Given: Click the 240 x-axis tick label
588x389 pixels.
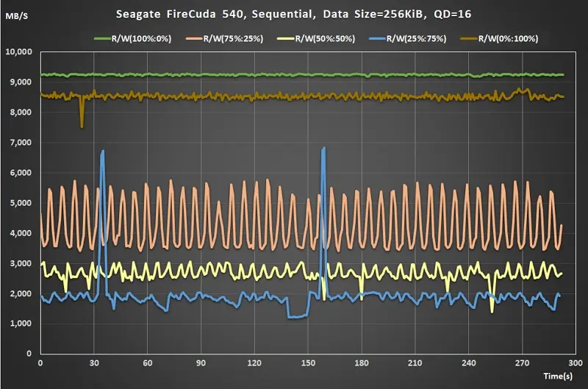Looking at the screenshot, I should coord(469,363).
